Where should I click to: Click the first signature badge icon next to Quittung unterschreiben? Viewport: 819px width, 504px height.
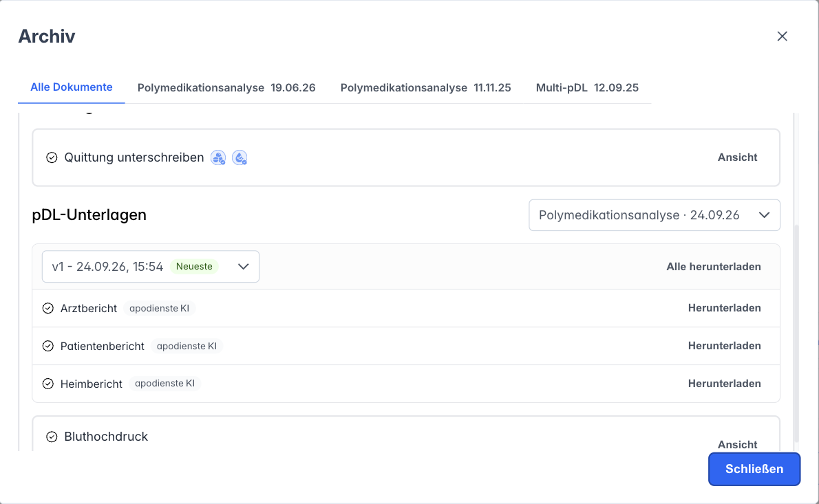(218, 157)
